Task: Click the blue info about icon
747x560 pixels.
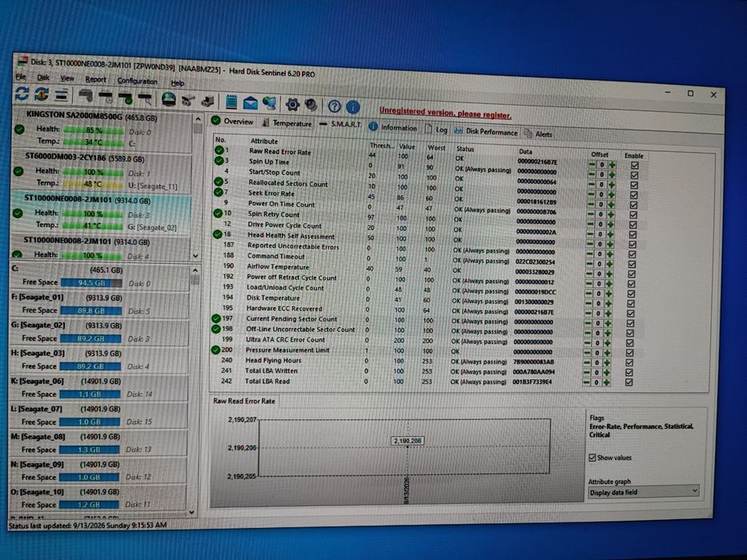Action: pos(353,106)
